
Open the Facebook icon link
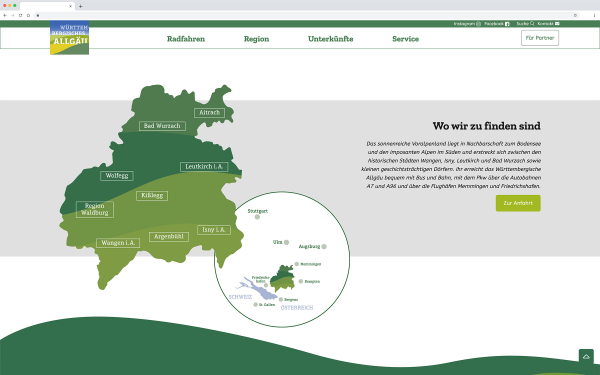coord(507,24)
